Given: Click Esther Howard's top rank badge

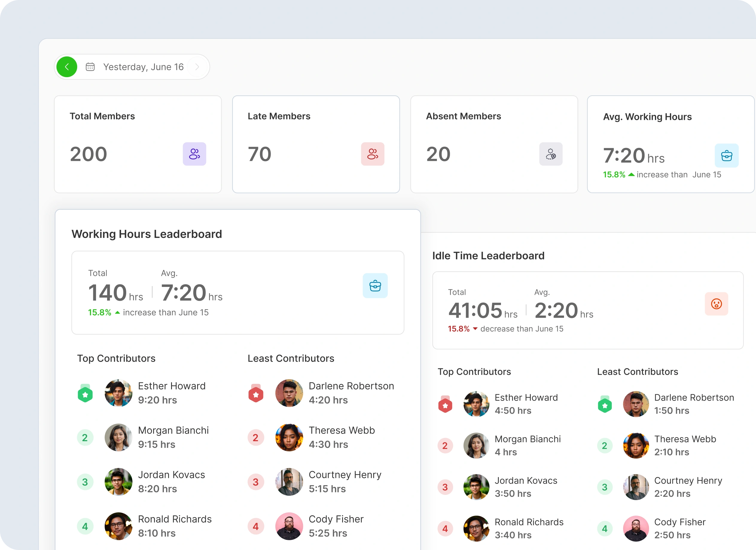Looking at the screenshot, I should point(85,393).
